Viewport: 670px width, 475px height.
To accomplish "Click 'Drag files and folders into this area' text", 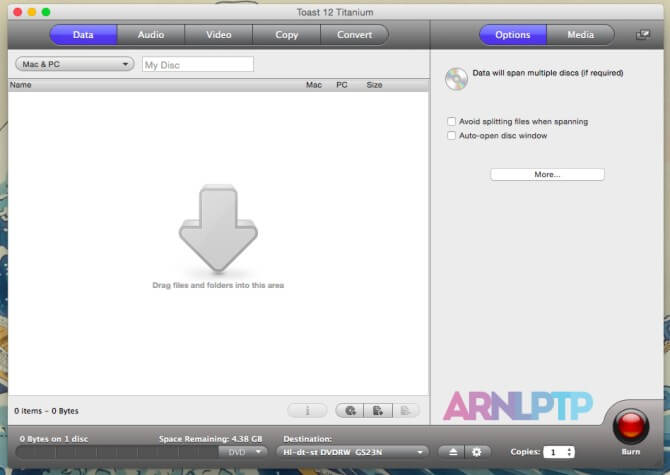I will [218, 285].
